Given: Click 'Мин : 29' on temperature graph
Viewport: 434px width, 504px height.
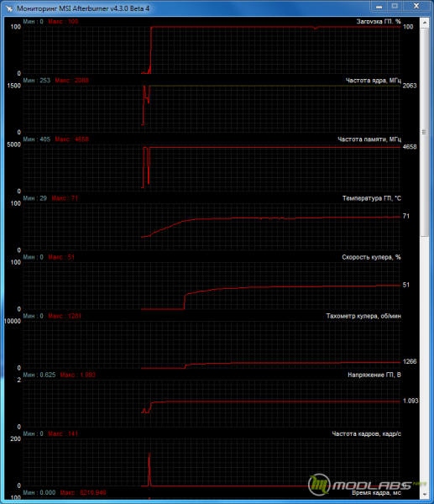Looking at the screenshot, I should click(34, 198).
